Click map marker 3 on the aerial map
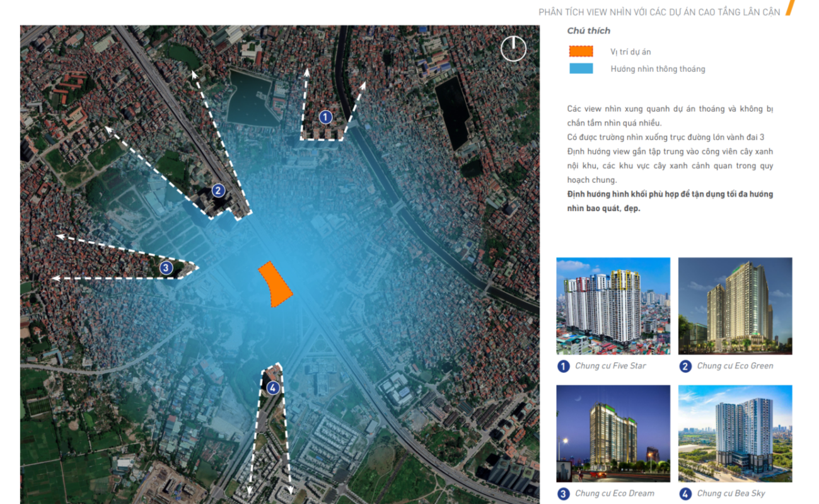This screenshot has height=504, width=819. (x=166, y=268)
